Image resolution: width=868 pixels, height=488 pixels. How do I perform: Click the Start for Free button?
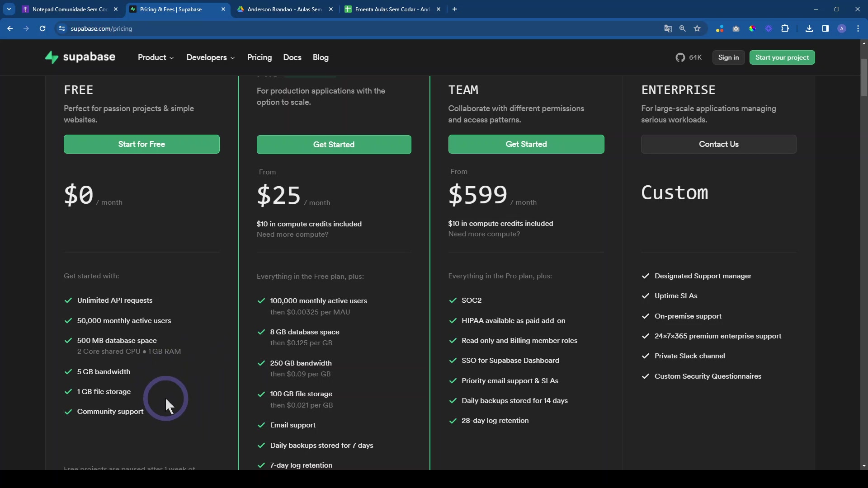[142, 144]
